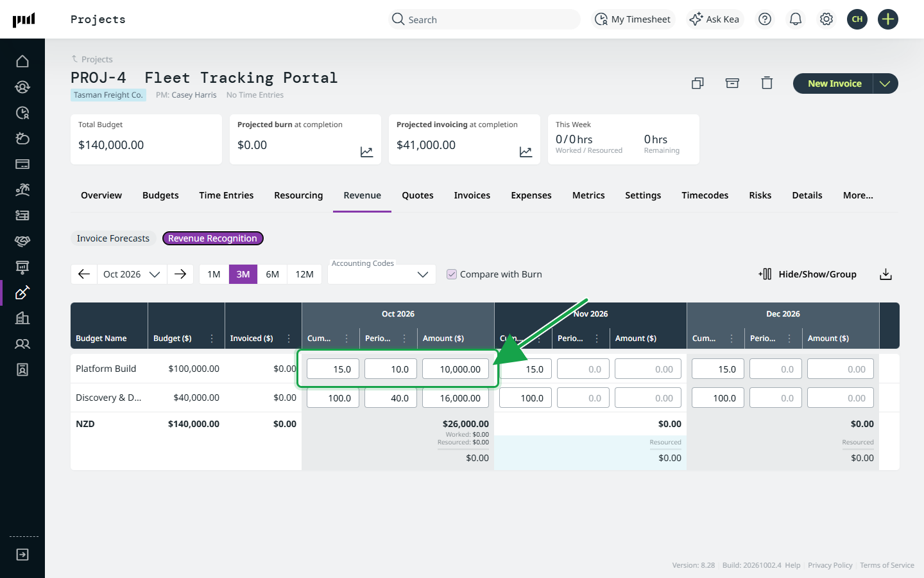Follow the Projects breadcrumb link
924x578 pixels.
point(97,59)
